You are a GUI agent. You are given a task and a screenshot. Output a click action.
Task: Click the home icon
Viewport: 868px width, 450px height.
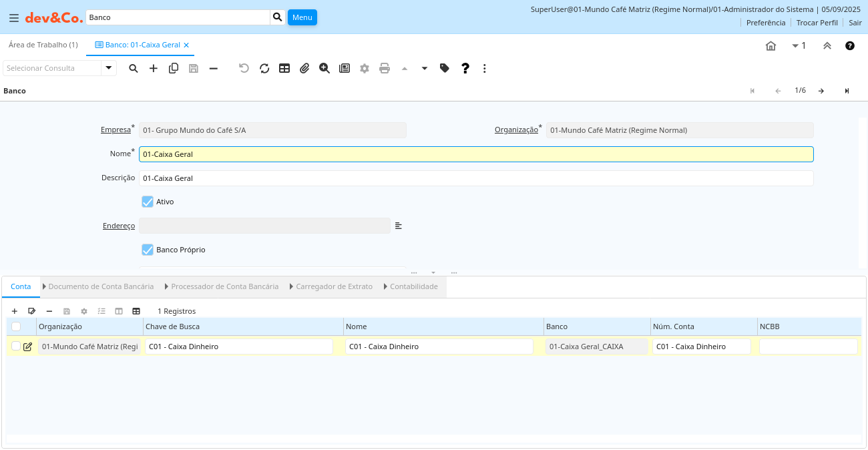[x=771, y=45]
